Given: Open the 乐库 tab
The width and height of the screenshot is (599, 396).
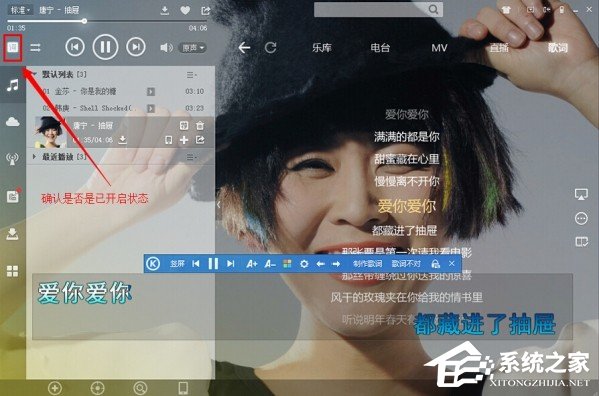Looking at the screenshot, I should pos(321,48).
